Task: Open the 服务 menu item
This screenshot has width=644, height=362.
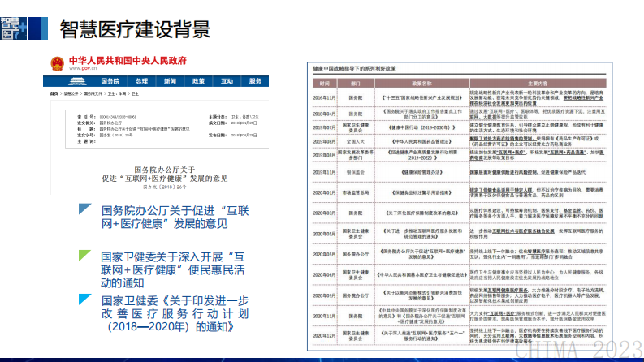Action: pyautogui.click(x=255, y=81)
